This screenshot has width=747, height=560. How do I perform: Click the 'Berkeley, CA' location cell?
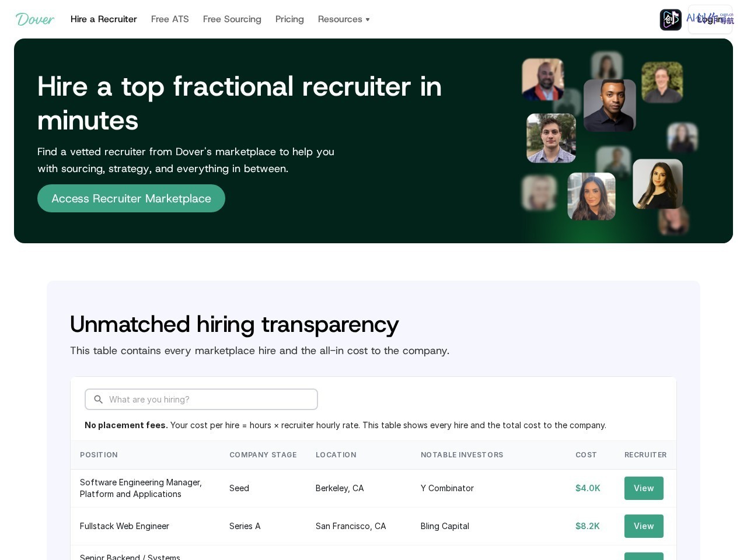(x=340, y=488)
